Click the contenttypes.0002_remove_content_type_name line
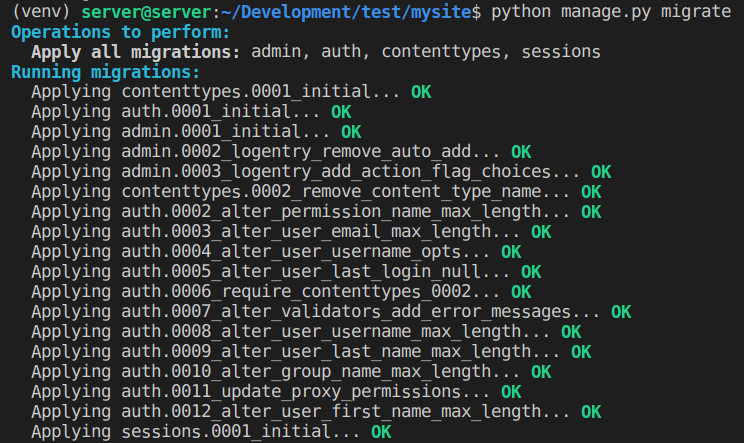This screenshot has width=744, height=443. [x=316, y=192]
